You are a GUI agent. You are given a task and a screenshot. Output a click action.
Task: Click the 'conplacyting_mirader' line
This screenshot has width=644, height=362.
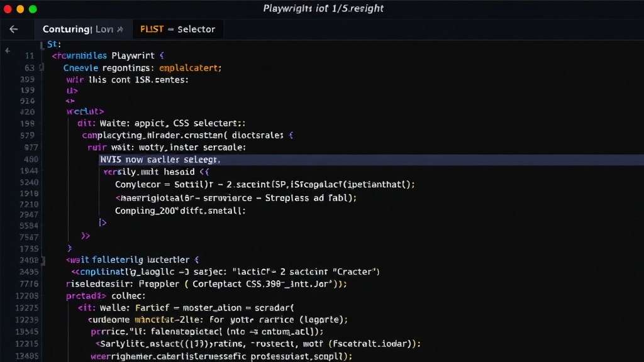pos(187,135)
